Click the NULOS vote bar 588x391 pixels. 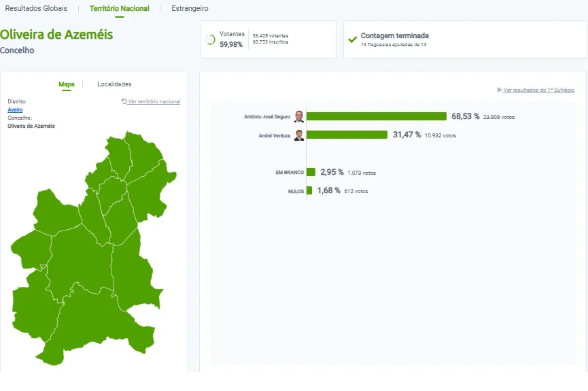(309, 190)
